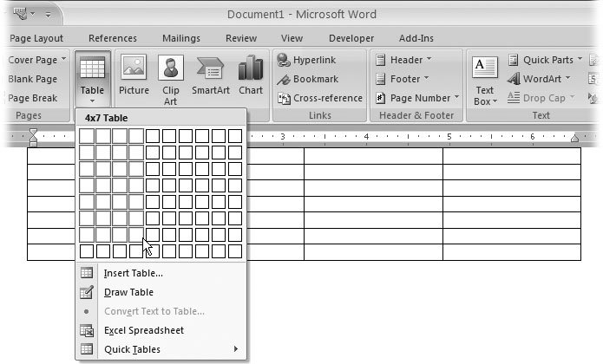Switch to the Mailings tab
The height and width of the screenshot is (364, 603).
pyautogui.click(x=180, y=38)
